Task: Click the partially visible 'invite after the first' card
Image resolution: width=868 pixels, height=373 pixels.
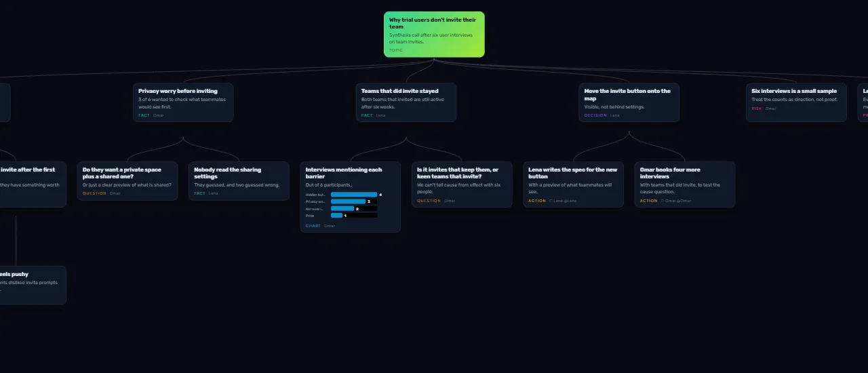Action: click(33, 184)
